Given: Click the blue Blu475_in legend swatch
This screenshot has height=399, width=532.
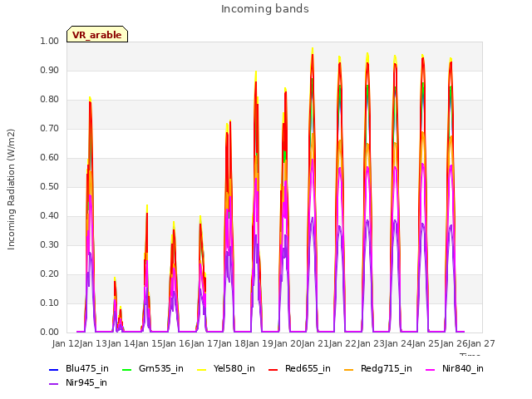Looking at the screenshot, I should coord(54,369).
